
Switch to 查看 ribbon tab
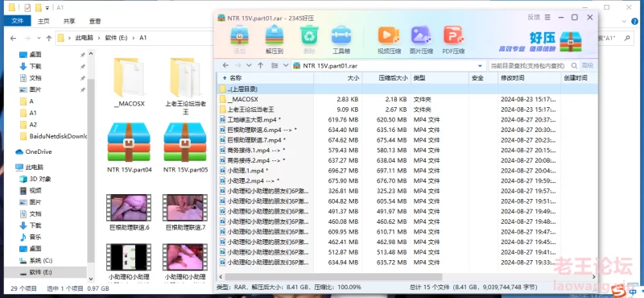[x=95, y=21]
